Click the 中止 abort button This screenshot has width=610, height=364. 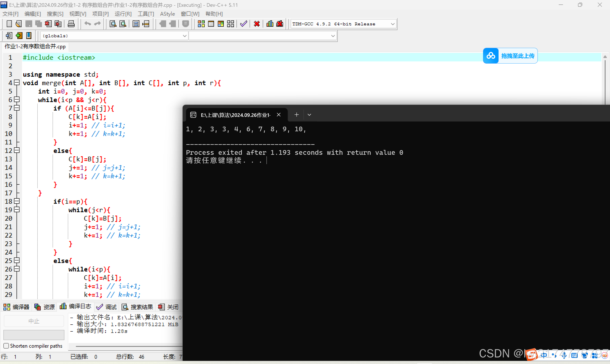click(x=34, y=321)
